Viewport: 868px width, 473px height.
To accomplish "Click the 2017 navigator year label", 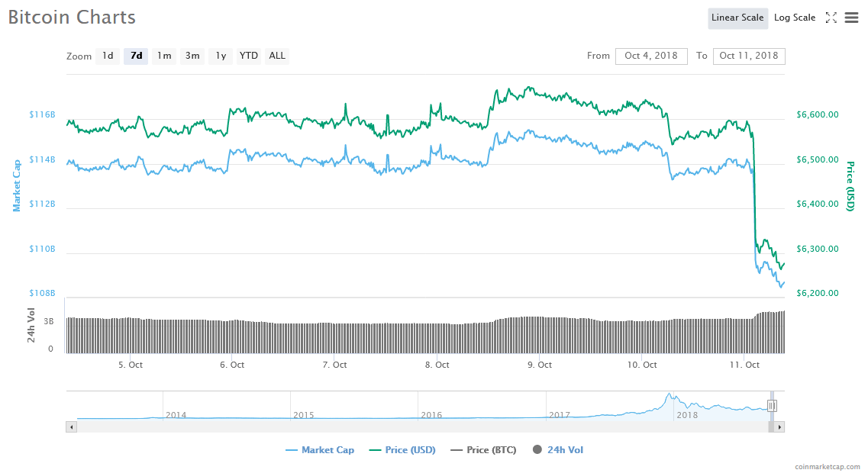I will pos(559,415).
